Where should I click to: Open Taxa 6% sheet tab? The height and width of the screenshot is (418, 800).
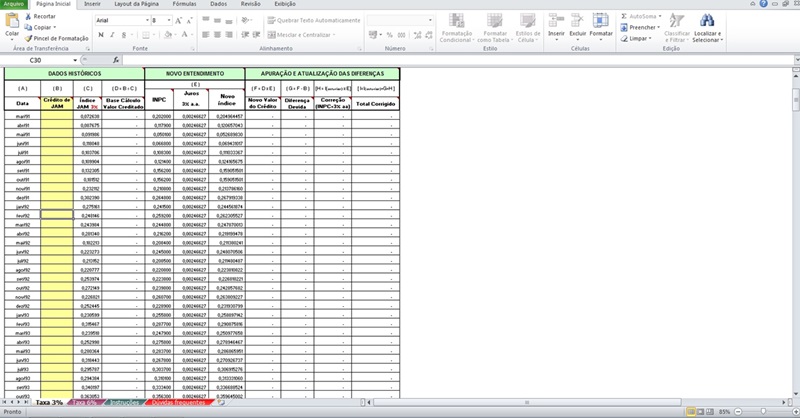[x=85, y=403]
